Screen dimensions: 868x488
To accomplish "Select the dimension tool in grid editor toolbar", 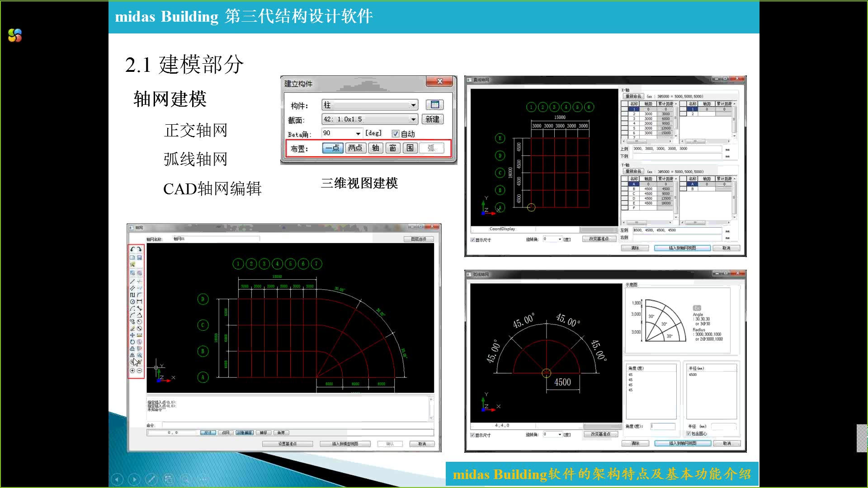I will 139,301.
